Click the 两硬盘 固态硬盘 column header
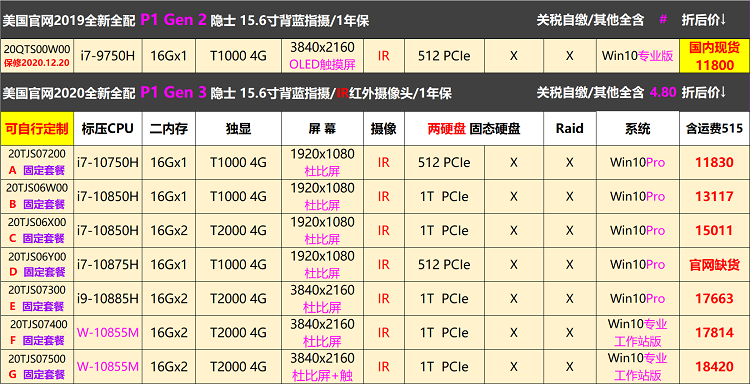Viewport: 750px width, 384px height. pos(474,128)
